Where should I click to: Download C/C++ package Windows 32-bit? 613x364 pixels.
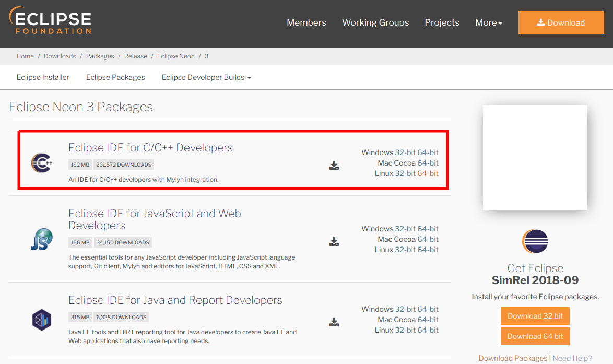click(405, 152)
